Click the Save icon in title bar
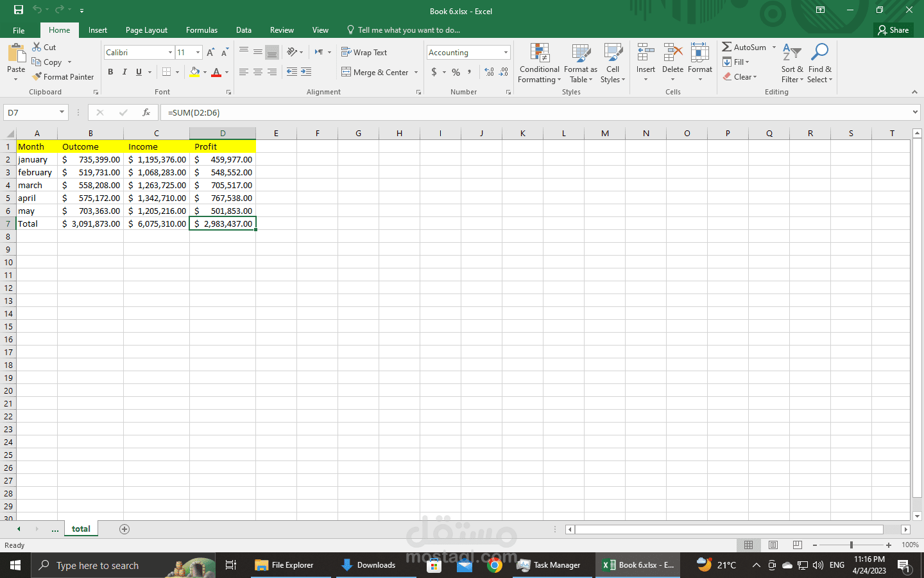Image resolution: width=924 pixels, height=578 pixels. click(x=18, y=10)
